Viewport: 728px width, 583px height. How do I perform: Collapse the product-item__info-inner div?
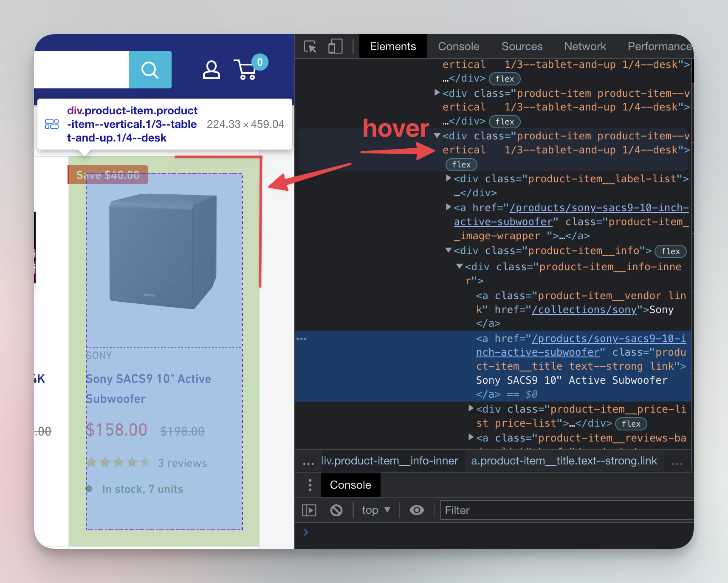(459, 267)
